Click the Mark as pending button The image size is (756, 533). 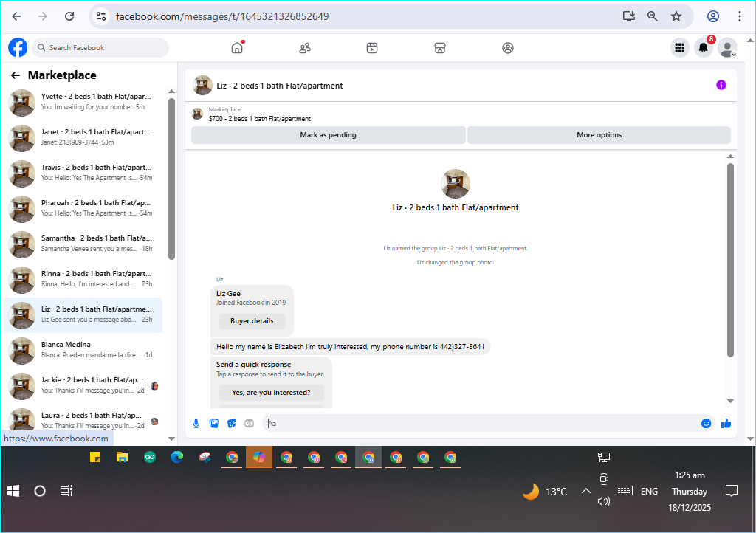point(329,135)
